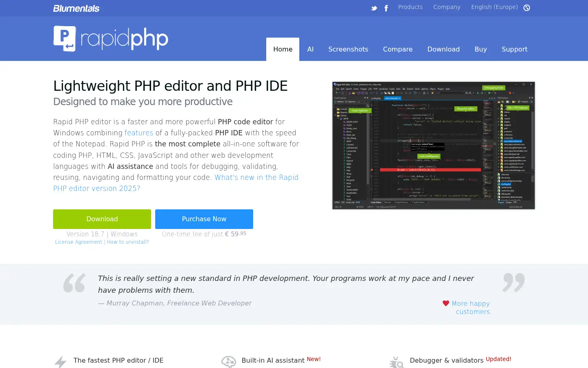Click the 'PHP code editor' bold text
The height and width of the screenshot is (368, 588).
[245, 122]
